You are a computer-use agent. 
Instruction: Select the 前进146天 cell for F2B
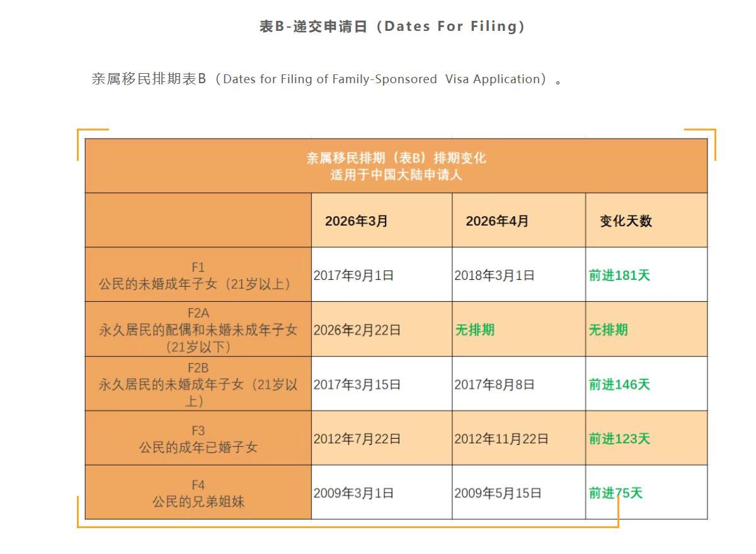click(617, 383)
